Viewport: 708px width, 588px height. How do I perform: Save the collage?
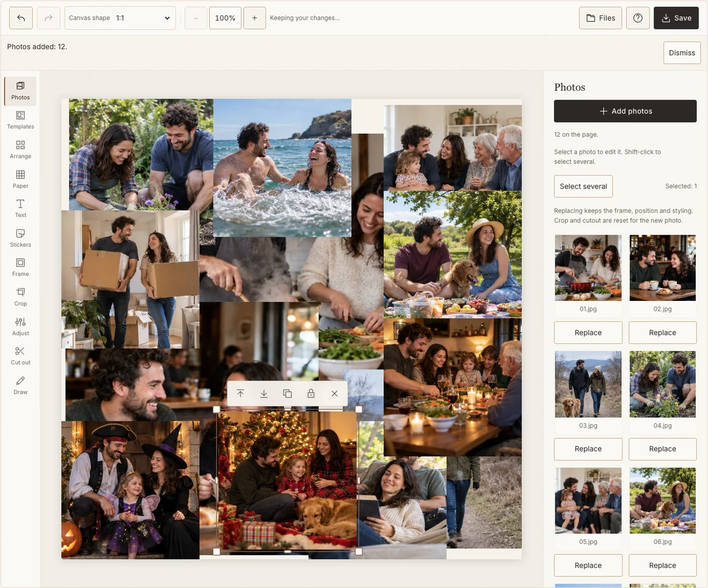(x=676, y=18)
